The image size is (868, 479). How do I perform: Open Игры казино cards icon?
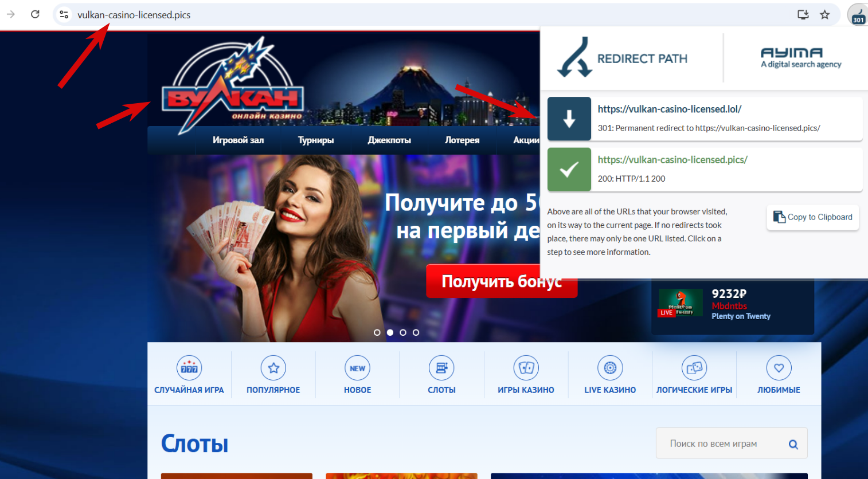click(526, 368)
